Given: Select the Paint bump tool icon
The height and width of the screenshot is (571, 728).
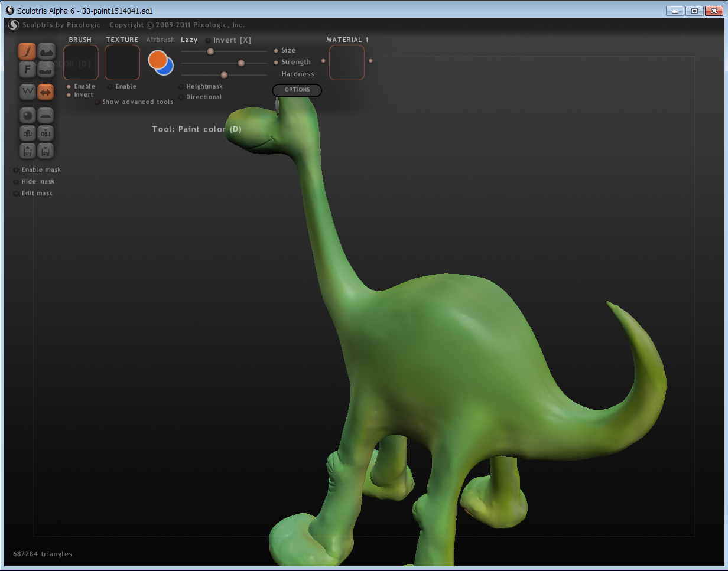Looking at the screenshot, I should [46, 51].
